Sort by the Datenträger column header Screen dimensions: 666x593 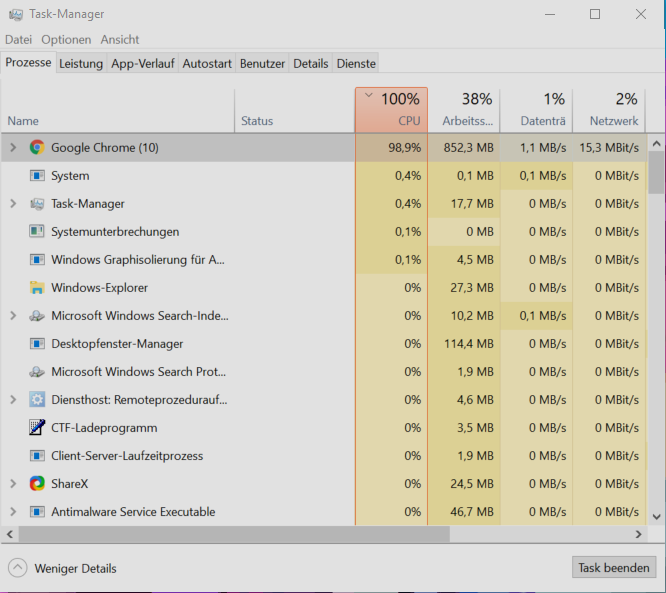click(x=536, y=110)
